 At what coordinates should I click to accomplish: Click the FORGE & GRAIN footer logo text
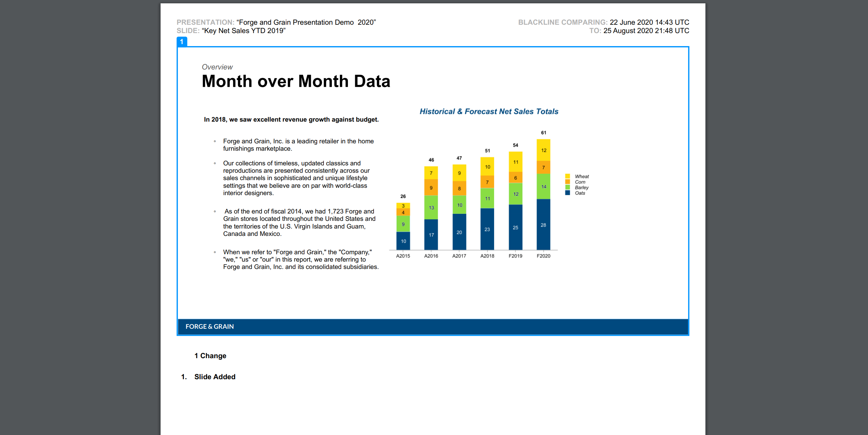coord(209,326)
